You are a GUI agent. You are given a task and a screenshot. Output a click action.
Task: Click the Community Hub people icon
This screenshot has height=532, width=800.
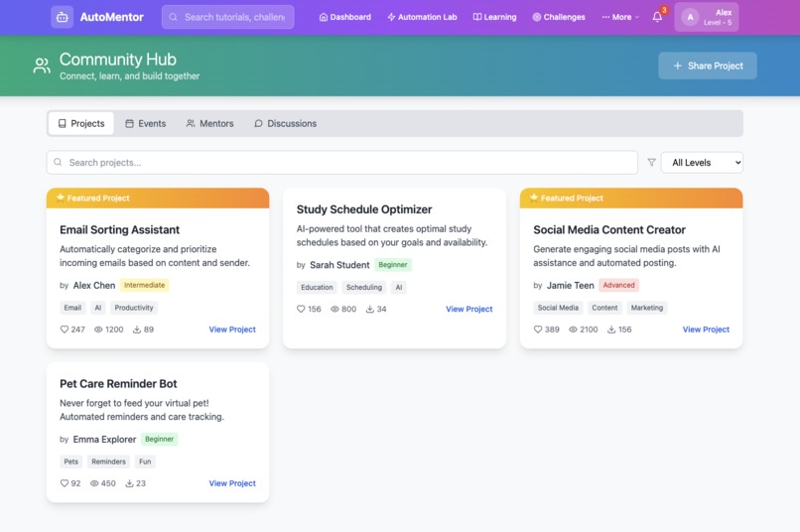click(42, 66)
